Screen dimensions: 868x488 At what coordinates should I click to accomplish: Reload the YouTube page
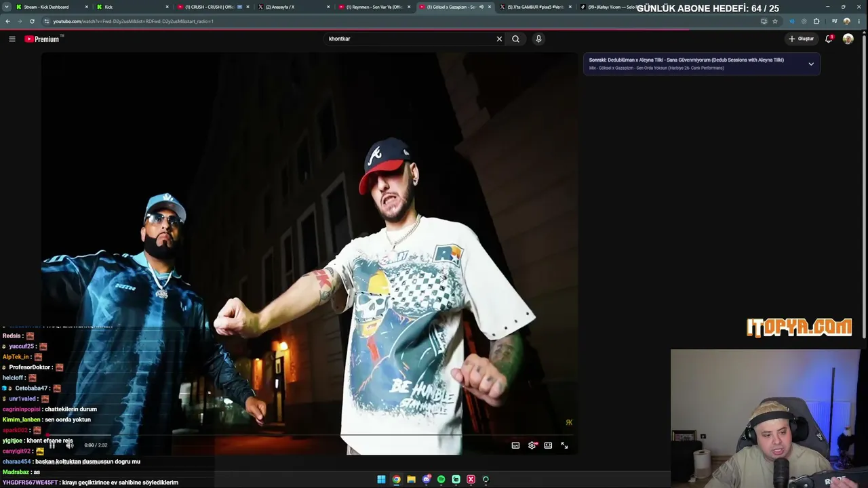tap(31, 21)
